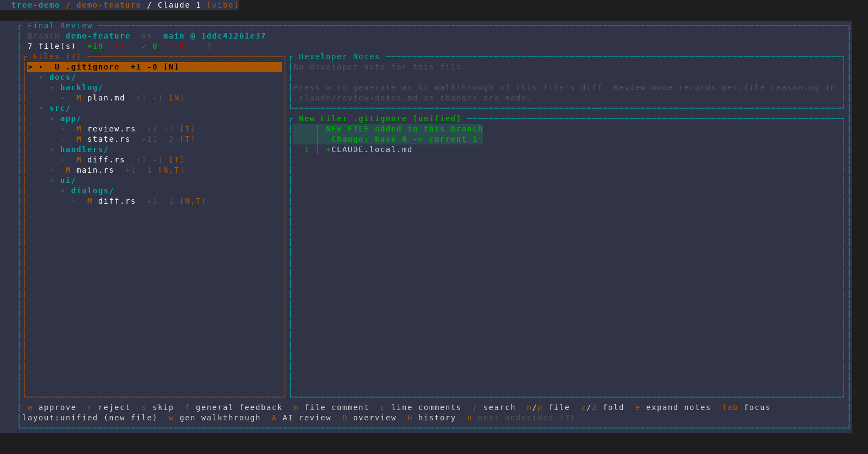Click the [N,T] tag on main.rs

click(x=171, y=170)
